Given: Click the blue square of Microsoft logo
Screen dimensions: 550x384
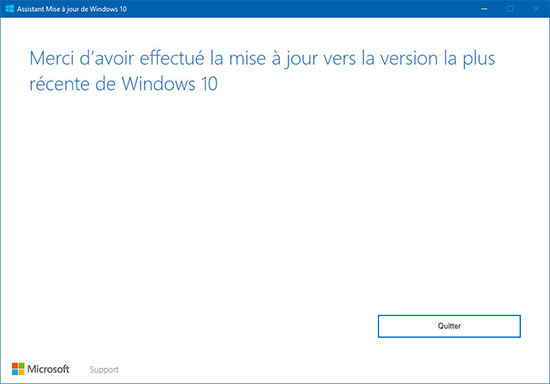Looking at the screenshot, I should point(15,372).
